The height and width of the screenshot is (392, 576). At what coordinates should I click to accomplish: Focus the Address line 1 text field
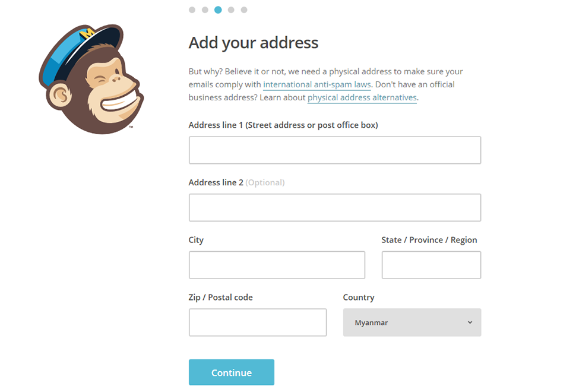335,150
